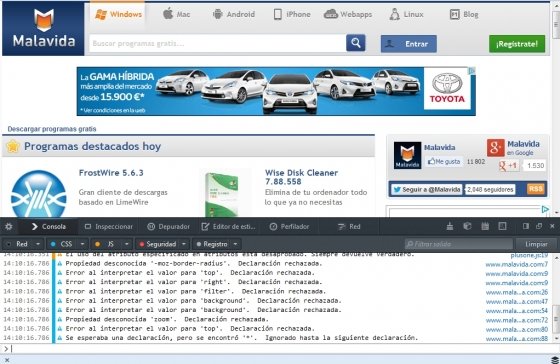The height and width of the screenshot is (364, 560).
Task: Click the FrostWire program icon
Action: pyautogui.click(x=39, y=195)
